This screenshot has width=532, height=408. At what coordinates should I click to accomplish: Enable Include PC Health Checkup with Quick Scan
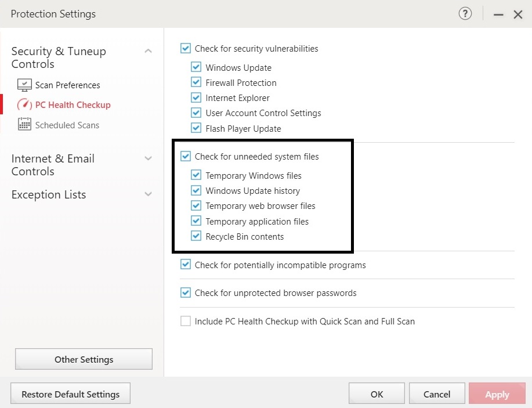pos(186,321)
